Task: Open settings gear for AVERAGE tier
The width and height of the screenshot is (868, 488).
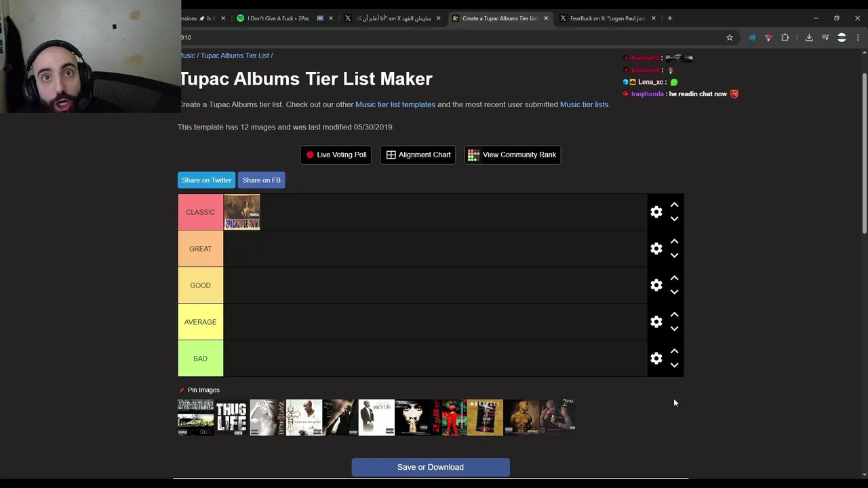Action: click(656, 322)
